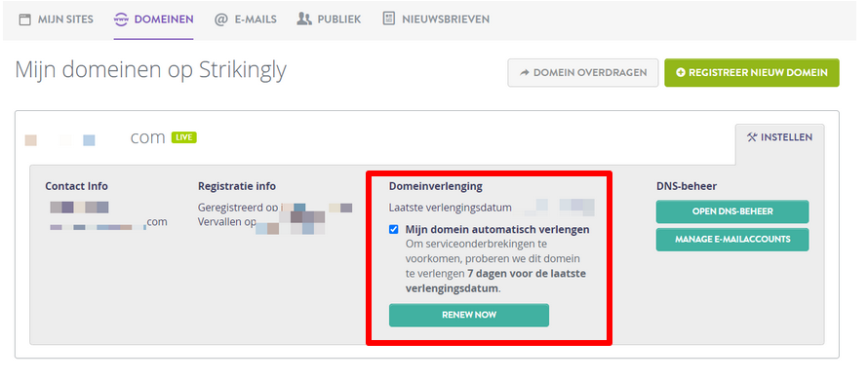Open the Mijn Sites tab
The height and width of the screenshot is (380, 868).
coord(56,19)
